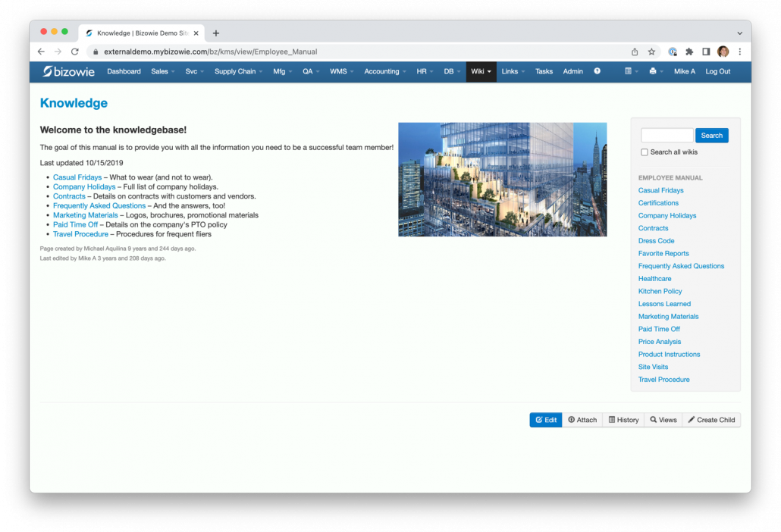Viewport: 781px width, 532px height.
Task: Open Chrome profile avatar
Action: [723, 52]
